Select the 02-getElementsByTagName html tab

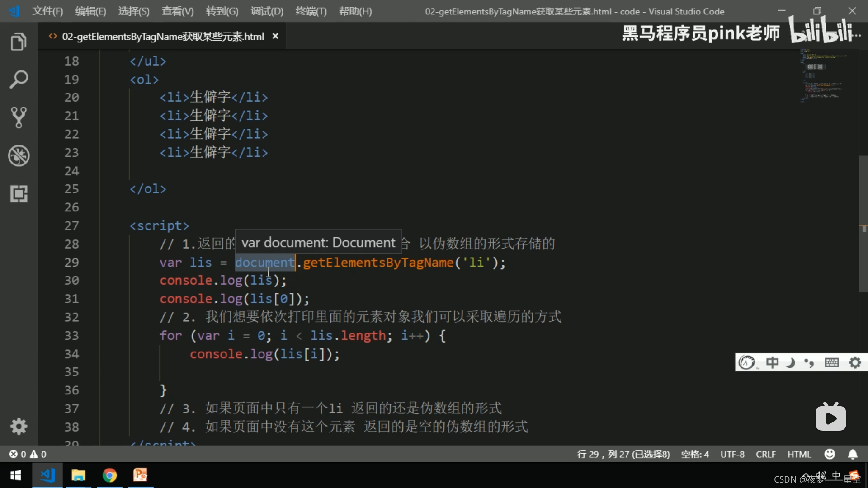click(163, 37)
